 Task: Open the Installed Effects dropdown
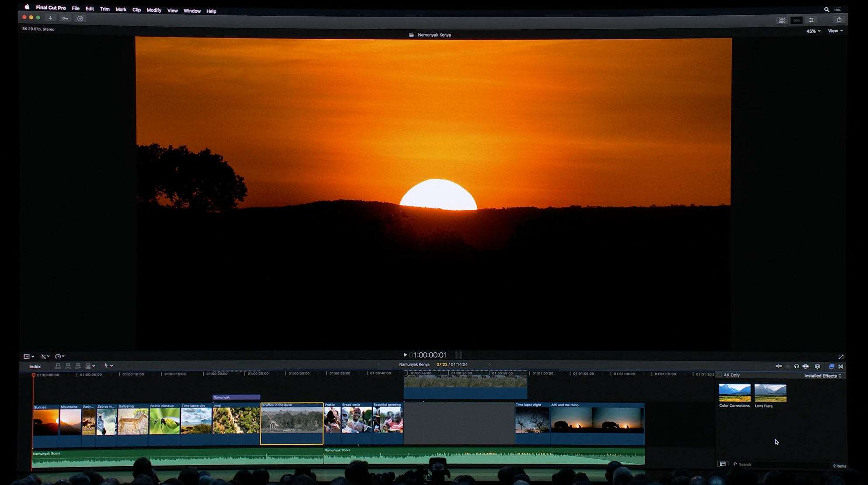pyautogui.click(x=823, y=376)
